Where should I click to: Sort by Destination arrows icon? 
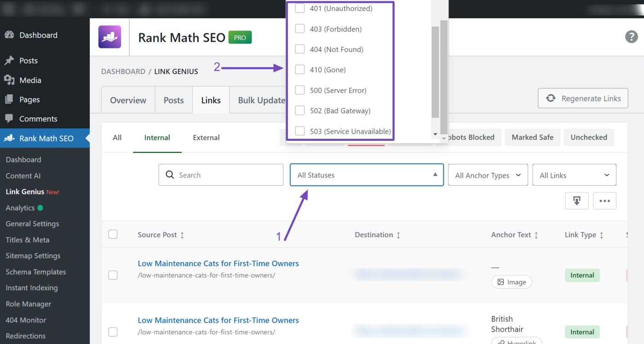tap(398, 235)
